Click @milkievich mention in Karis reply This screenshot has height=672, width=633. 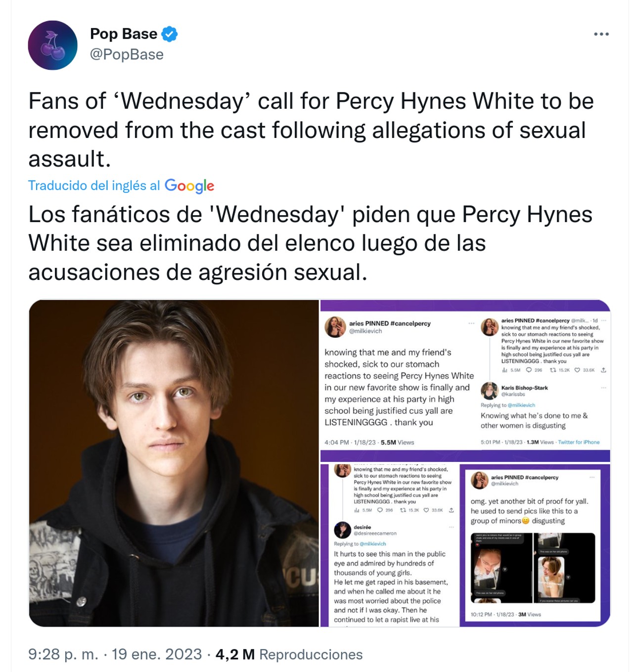point(521,405)
